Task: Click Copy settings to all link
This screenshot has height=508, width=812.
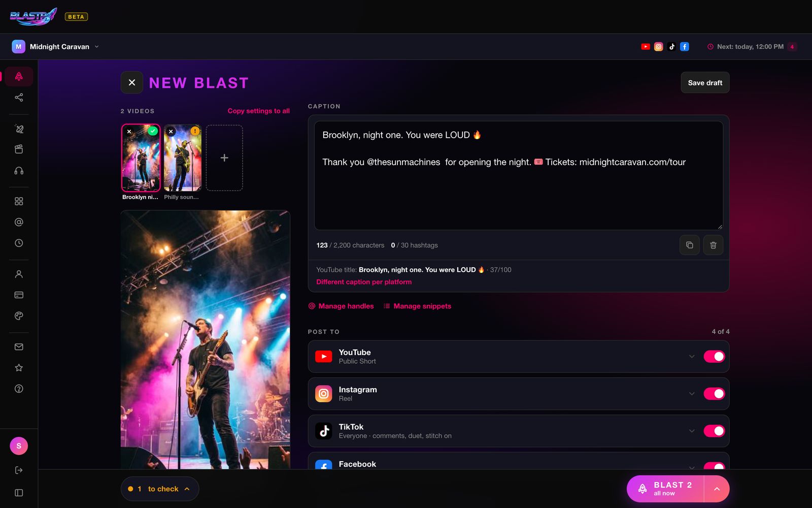Action: coord(259,111)
